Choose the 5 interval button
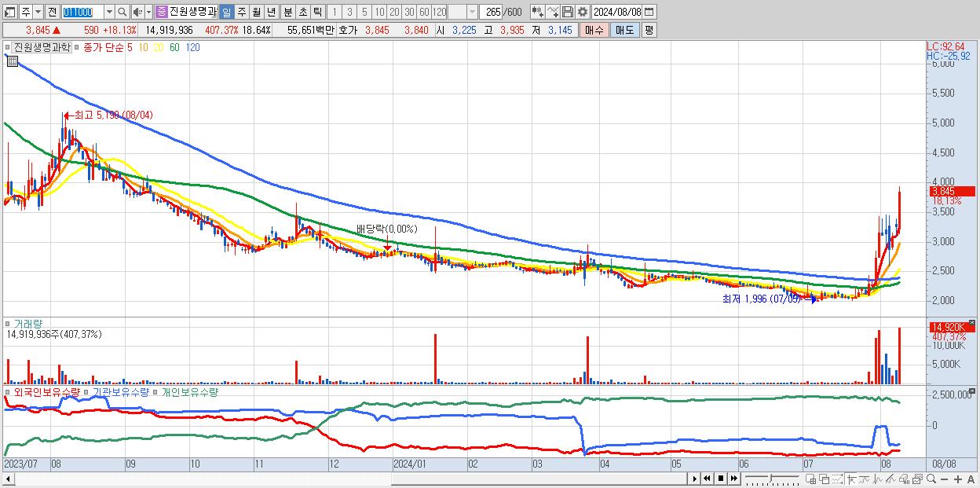The height and width of the screenshot is (488, 980). [x=364, y=12]
